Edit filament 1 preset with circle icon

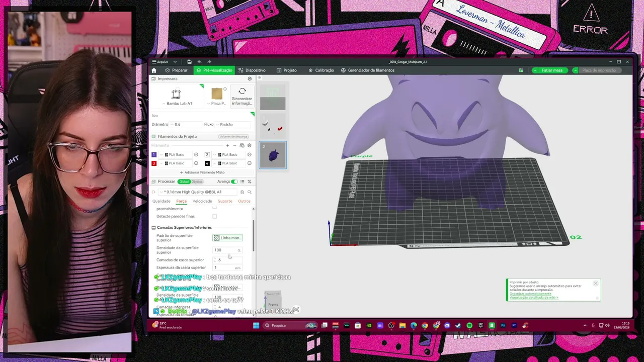point(196,155)
